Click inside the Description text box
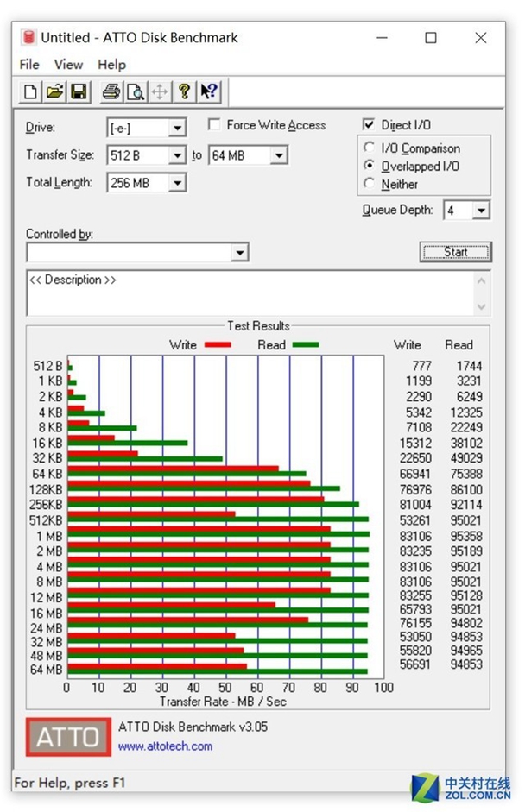The image size is (525, 812). coord(250,294)
